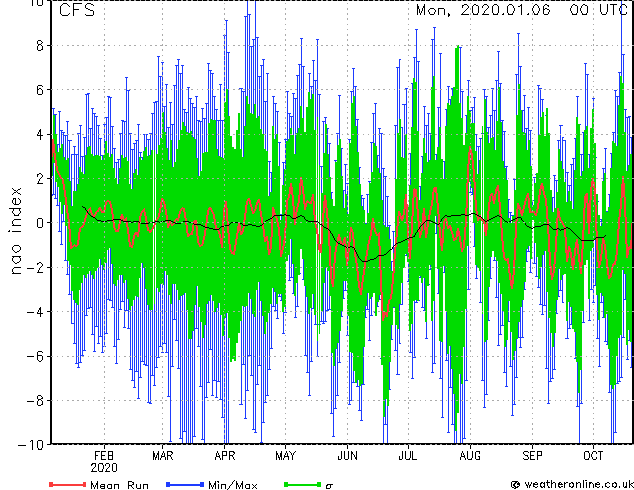This screenshot has width=634, height=490.
Task: Click the 2020 year label under FEB
Action: (104, 468)
